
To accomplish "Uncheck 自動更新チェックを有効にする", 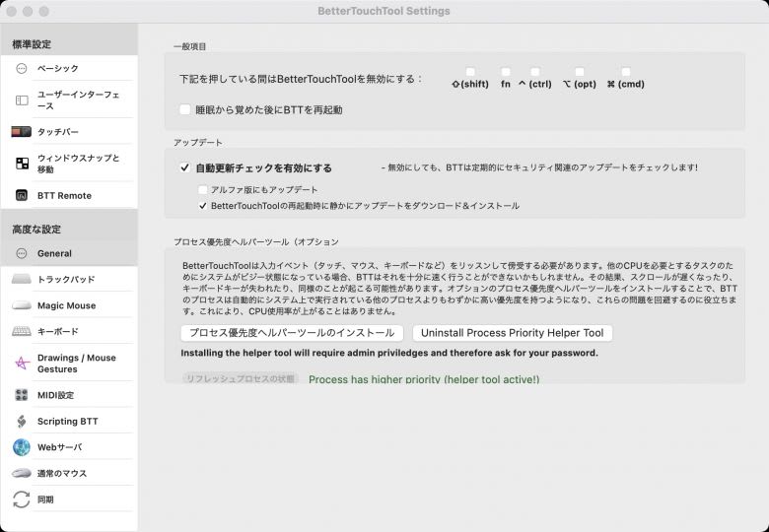I will coord(185,168).
